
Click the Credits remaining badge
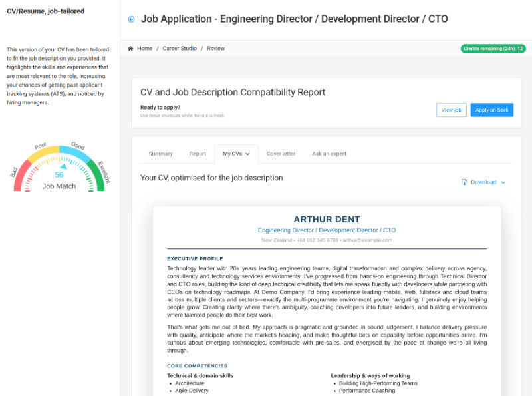[x=493, y=49]
